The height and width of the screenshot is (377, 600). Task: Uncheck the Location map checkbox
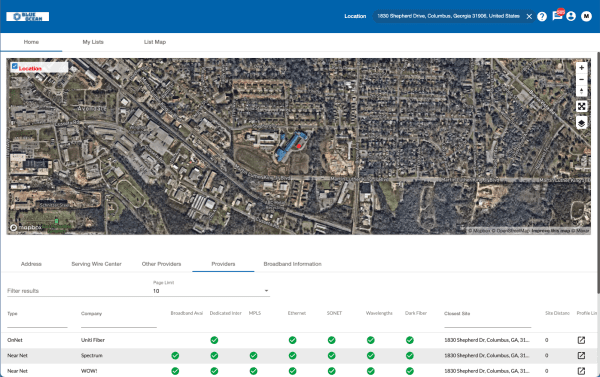point(15,66)
